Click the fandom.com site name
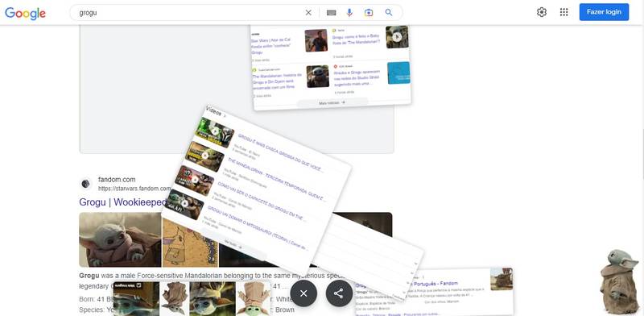 pos(117,180)
